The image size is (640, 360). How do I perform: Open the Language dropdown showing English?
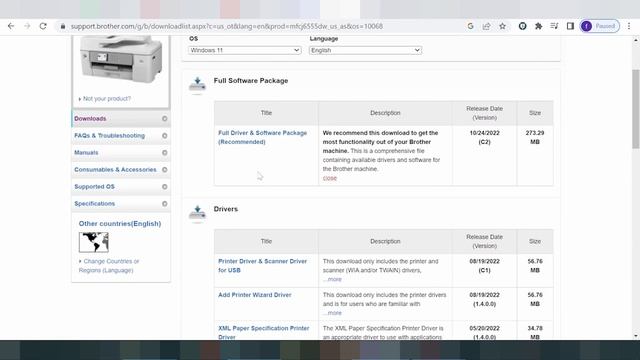coord(365,50)
